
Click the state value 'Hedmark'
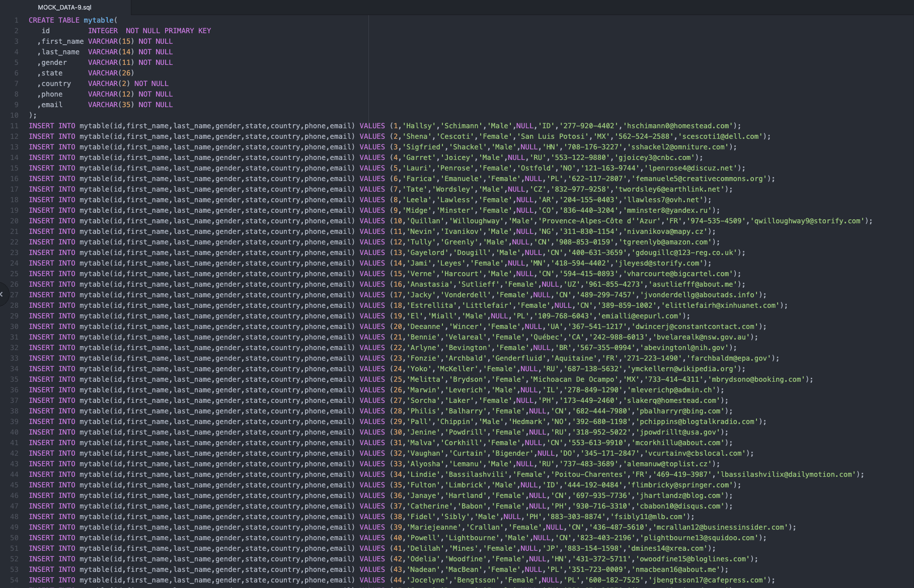[527, 422]
